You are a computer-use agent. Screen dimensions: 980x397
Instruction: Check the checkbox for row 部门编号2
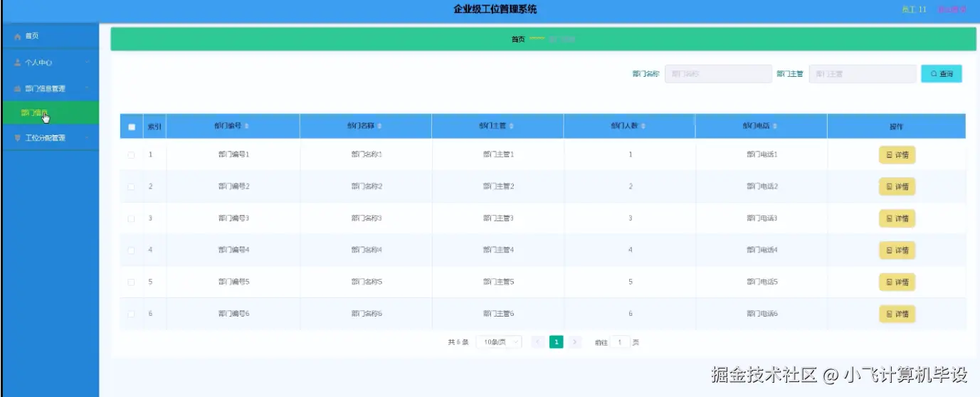131,186
